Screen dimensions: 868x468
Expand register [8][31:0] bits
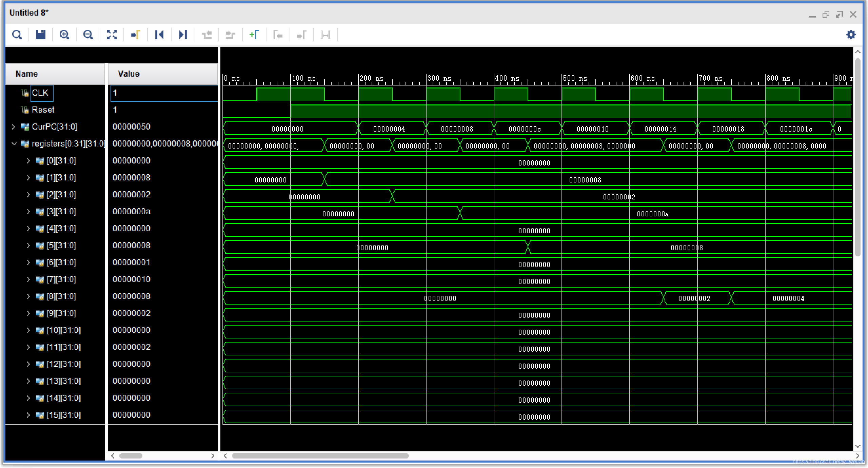click(28, 296)
